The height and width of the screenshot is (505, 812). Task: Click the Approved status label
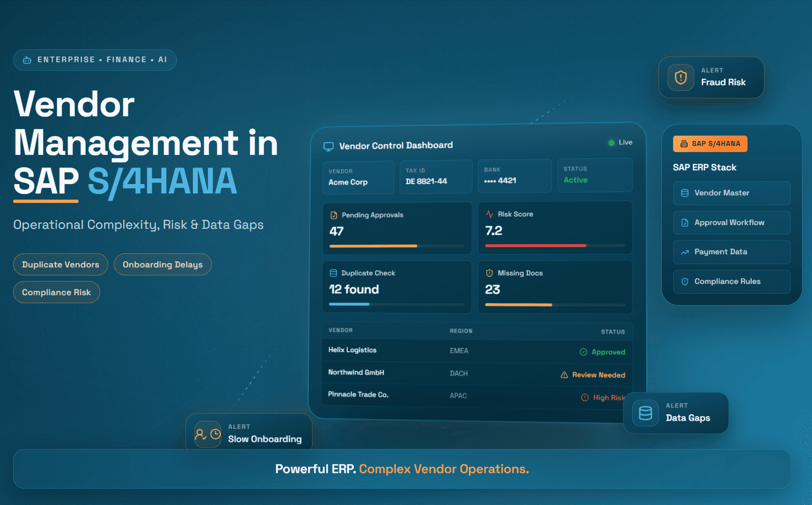point(608,352)
